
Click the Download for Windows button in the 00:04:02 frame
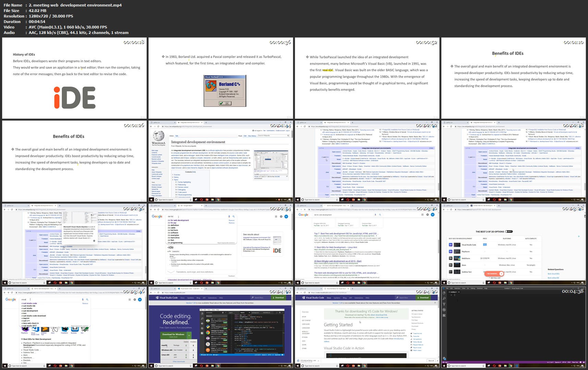pyautogui.click(x=173, y=335)
